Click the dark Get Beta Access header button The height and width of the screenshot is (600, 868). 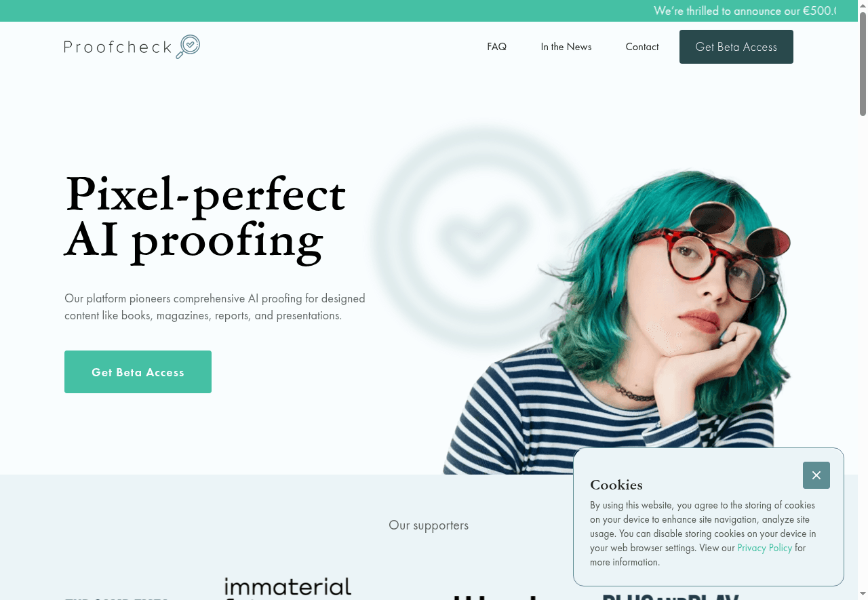pyautogui.click(x=736, y=47)
